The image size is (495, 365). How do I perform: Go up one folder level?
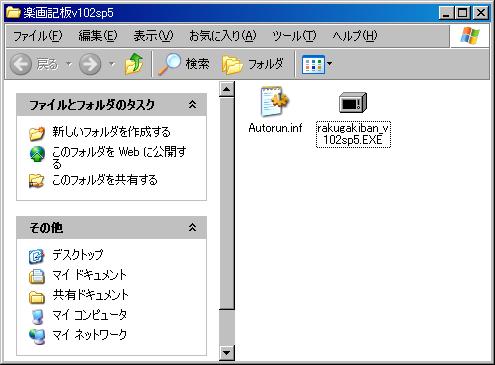tap(134, 63)
